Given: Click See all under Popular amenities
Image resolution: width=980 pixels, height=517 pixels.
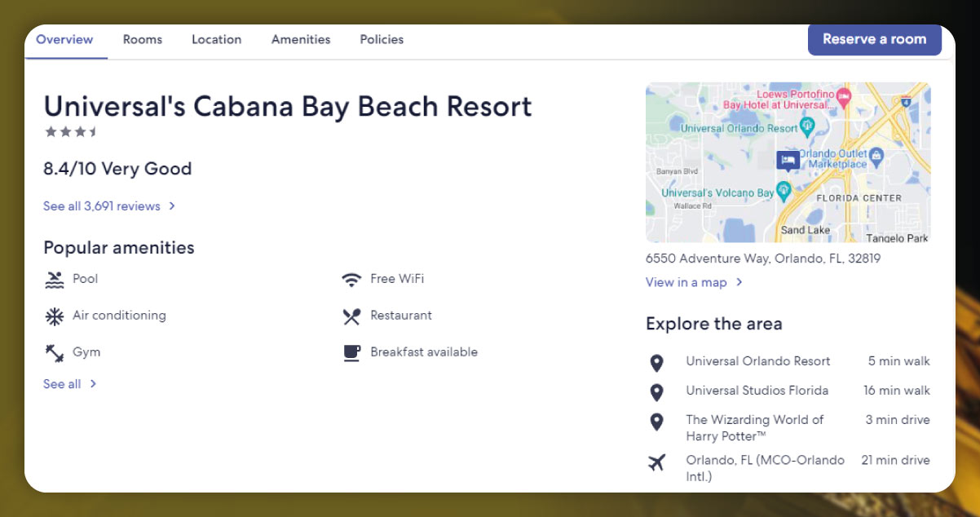Looking at the screenshot, I should [62, 384].
